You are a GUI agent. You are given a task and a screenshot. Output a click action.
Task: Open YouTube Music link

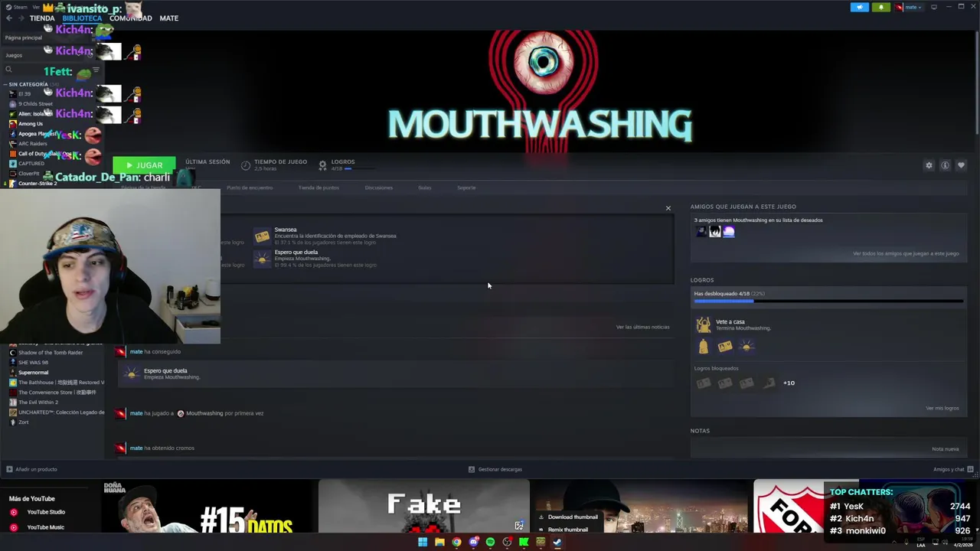45,527
